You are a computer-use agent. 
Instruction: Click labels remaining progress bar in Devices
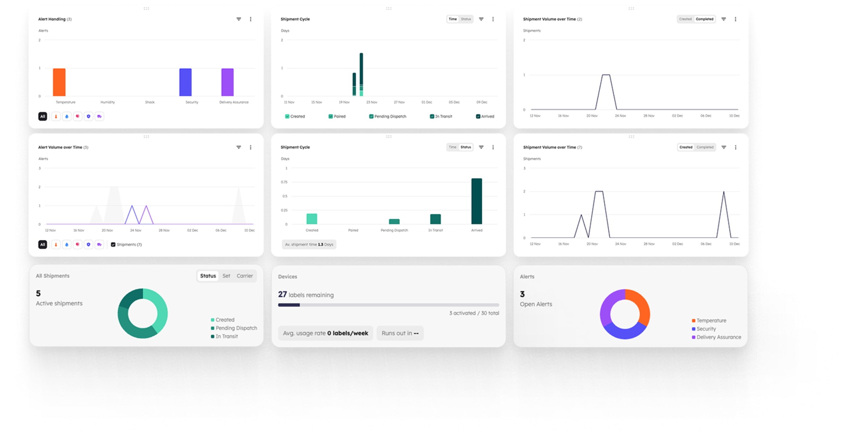coord(388,305)
